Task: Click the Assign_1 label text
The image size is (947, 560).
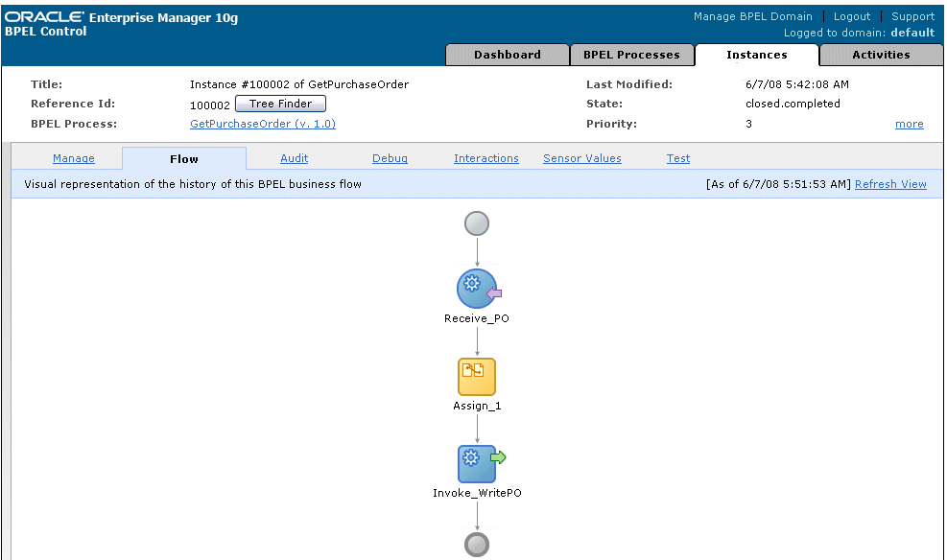Action: pos(477,407)
